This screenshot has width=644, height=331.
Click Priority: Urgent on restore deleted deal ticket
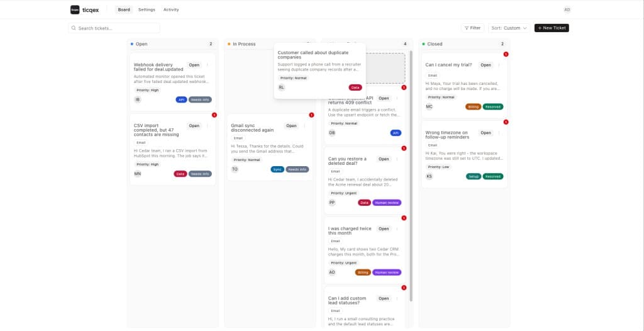coord(344,193)
